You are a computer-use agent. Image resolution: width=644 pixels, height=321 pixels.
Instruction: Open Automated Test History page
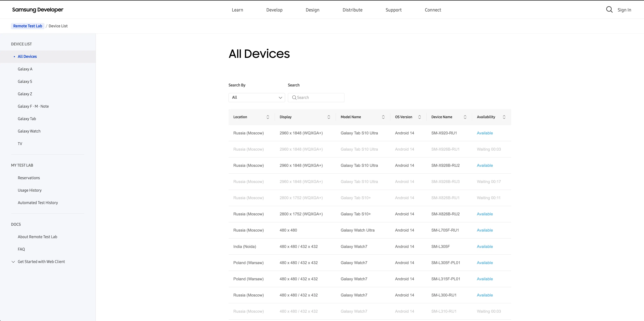click(x=38, y=203)
